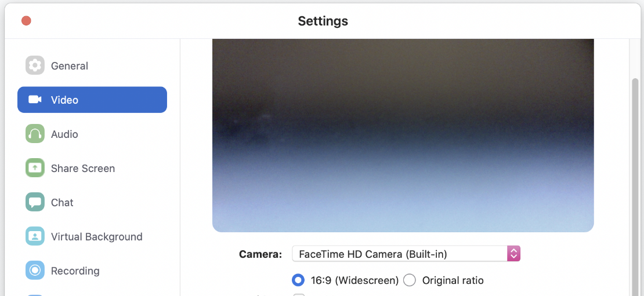
Task: Select the 16:9 (Widescreen) radio button
Action: 298,280
